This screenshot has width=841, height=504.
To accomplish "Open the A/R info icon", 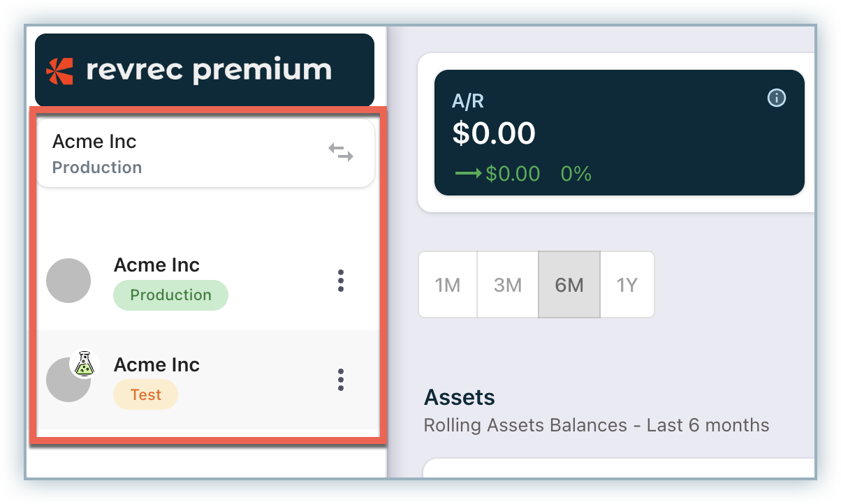I will pos(776,98).
